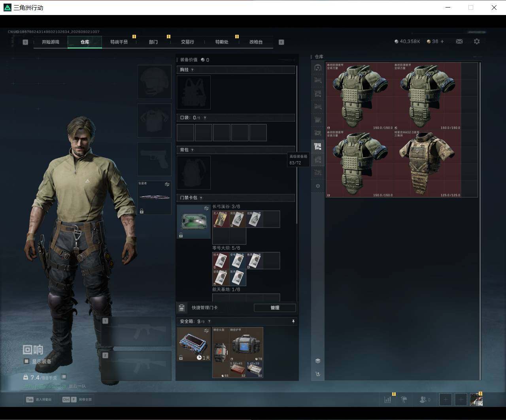The image size is (506, 420).
Task: Switch to the 仓库 tab
Action: pos(85,42)
